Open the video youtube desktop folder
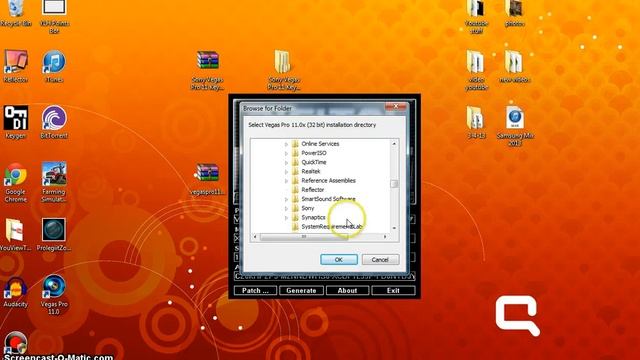This screenshot has height=360, width=640. point(476,70)
